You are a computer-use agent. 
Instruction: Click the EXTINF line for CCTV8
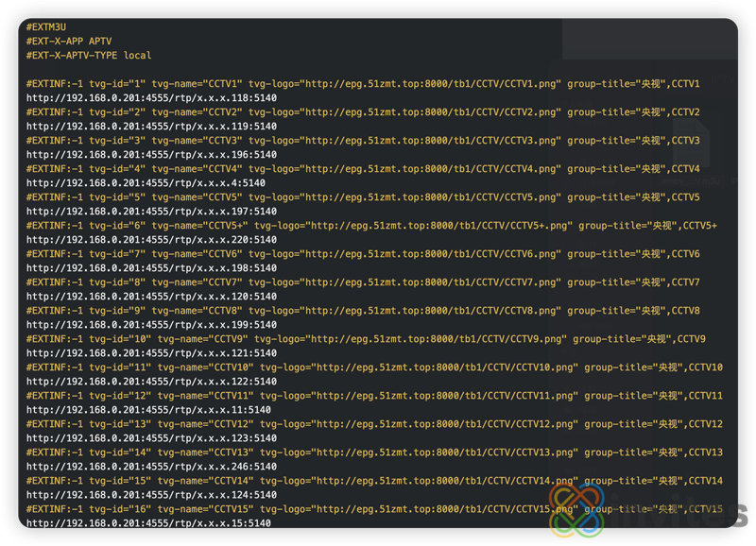pos(363,311)
